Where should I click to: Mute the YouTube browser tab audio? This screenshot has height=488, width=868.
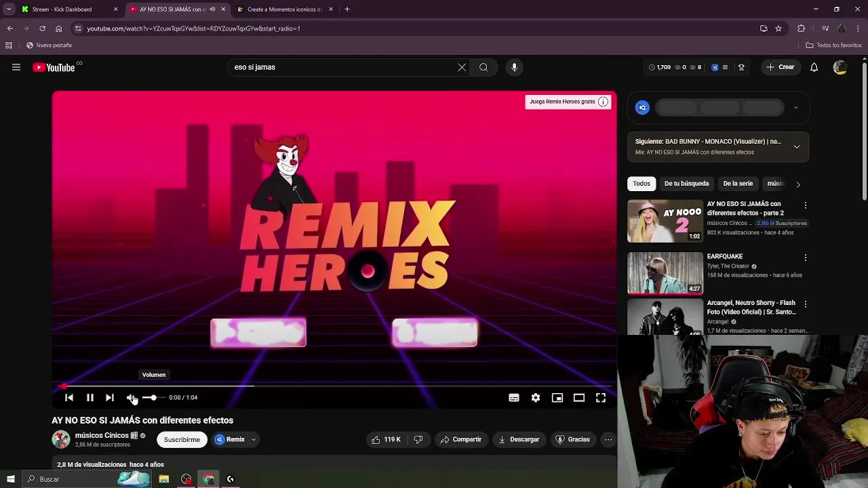coord(212,9)
